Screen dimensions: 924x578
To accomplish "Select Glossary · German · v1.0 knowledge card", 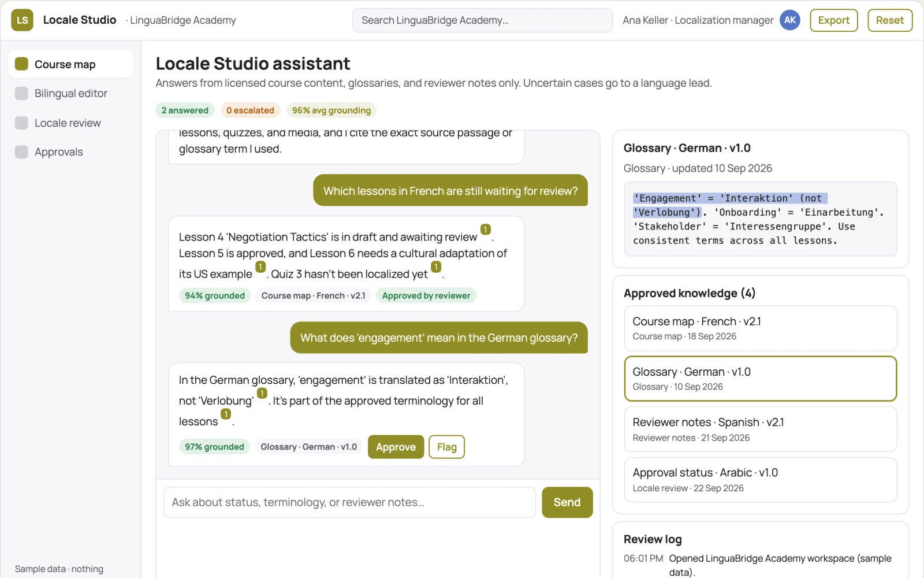I will (x=760, y=379).
